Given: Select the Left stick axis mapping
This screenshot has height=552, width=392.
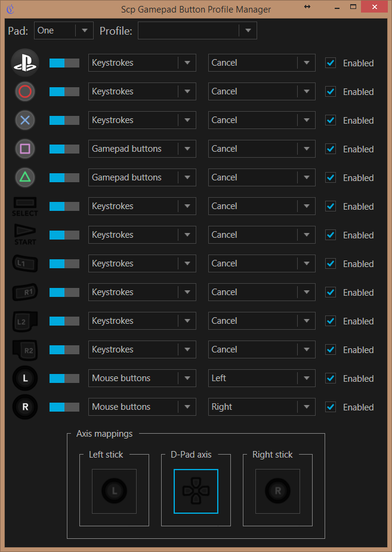Looking at the screenshot, I should [115, 491].
